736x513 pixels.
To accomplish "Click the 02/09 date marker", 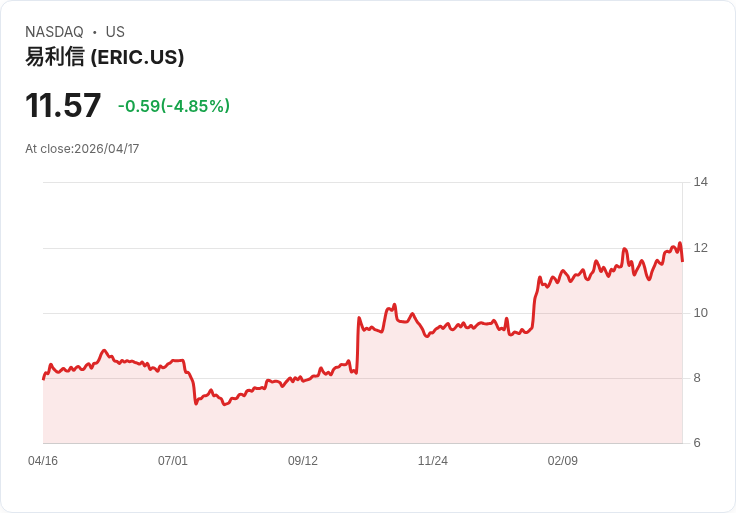I will (x=563, y=461).
